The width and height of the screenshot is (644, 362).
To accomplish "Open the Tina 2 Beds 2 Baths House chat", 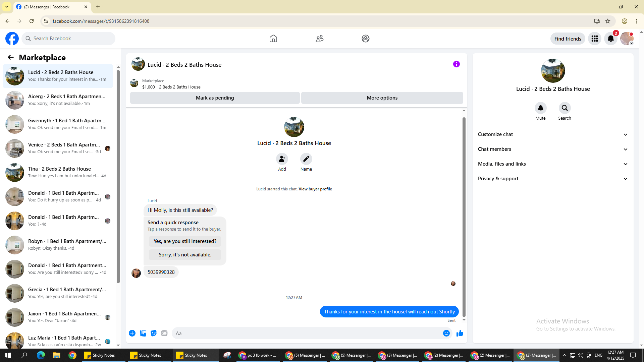I will click(58, 173).
